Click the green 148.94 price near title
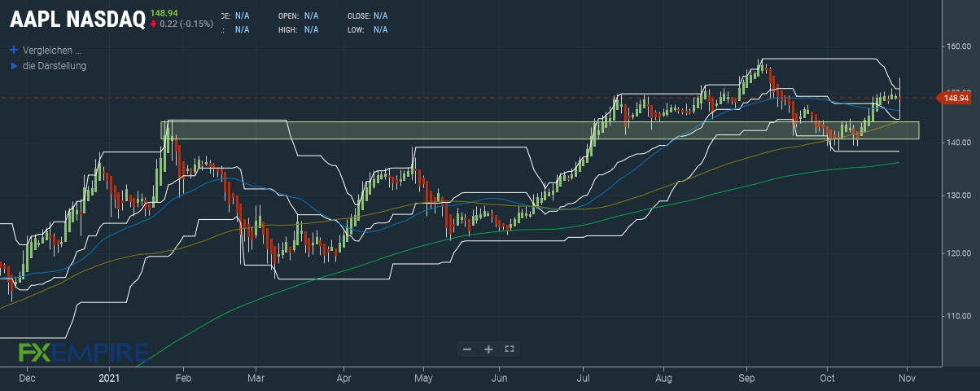Viewport: 980px width, 391px height. coord(164,13)
